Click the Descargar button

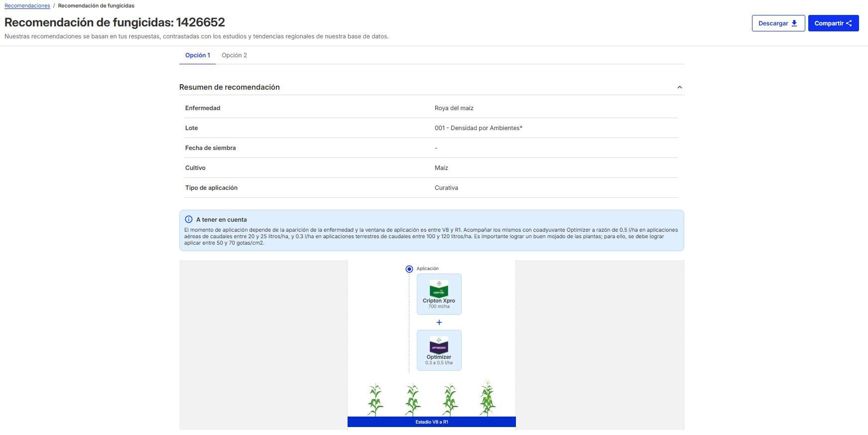778,23
